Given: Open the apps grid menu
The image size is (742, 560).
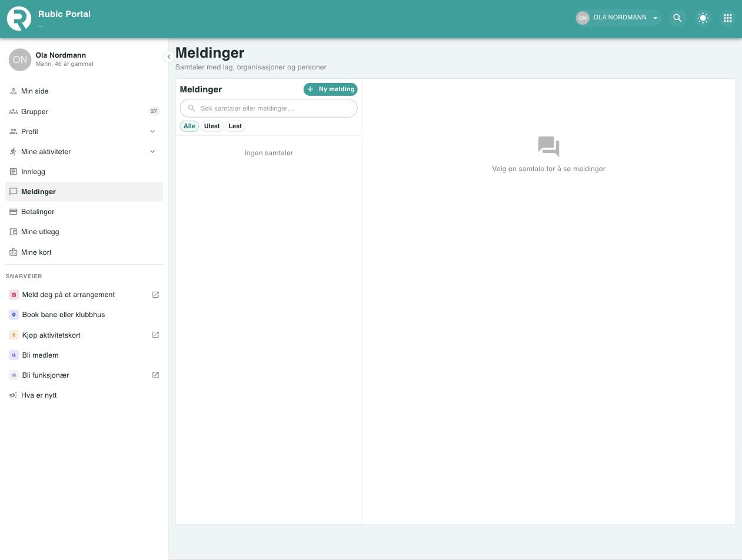Looking at the screenshot, I should (727, 18).
